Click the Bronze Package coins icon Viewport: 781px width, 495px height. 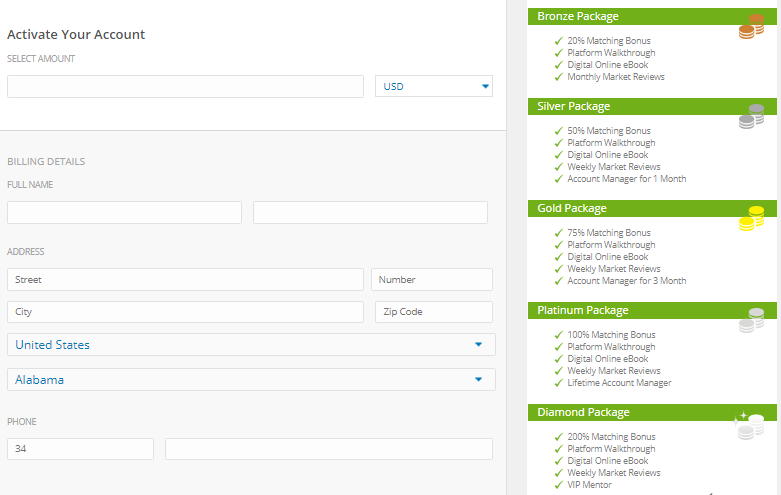(751, 26)
